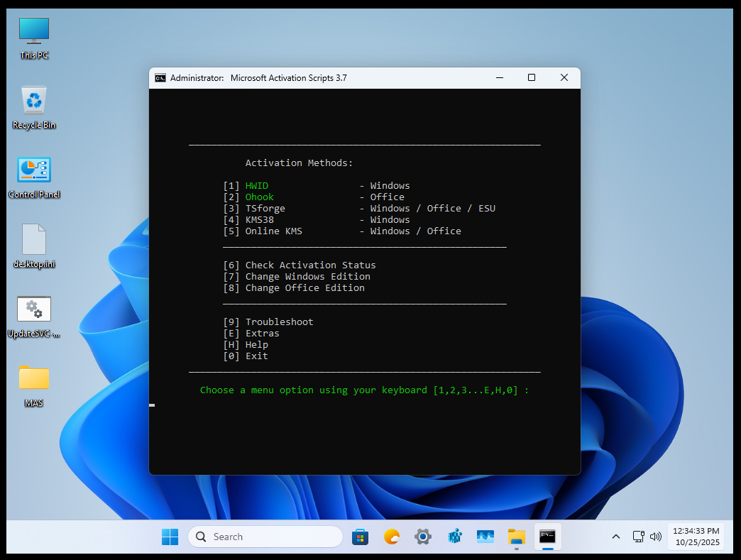The image size is (741, 560).
Task: Click the taskbar Search box
Action: click(x=265, y=537)
